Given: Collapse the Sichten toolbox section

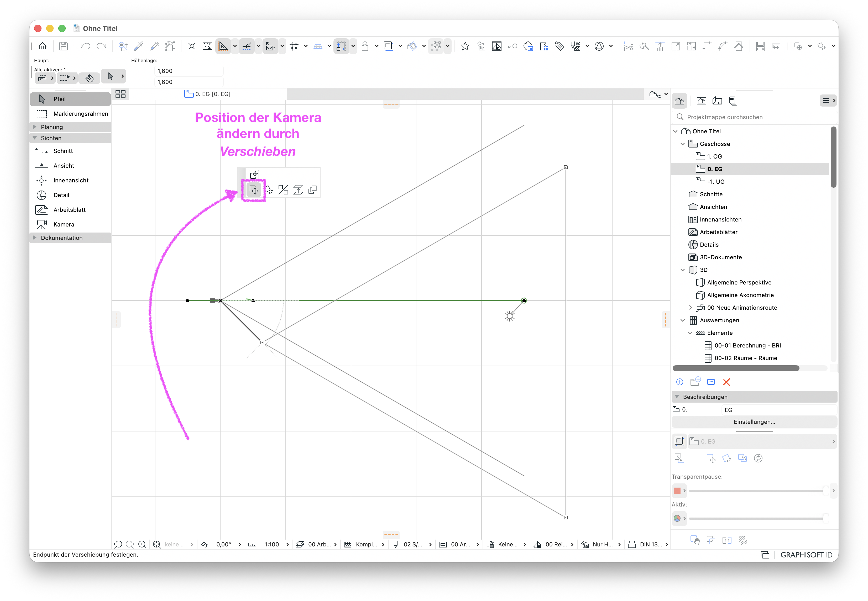Looking at the screenshot, I should [x=35, y=138].
